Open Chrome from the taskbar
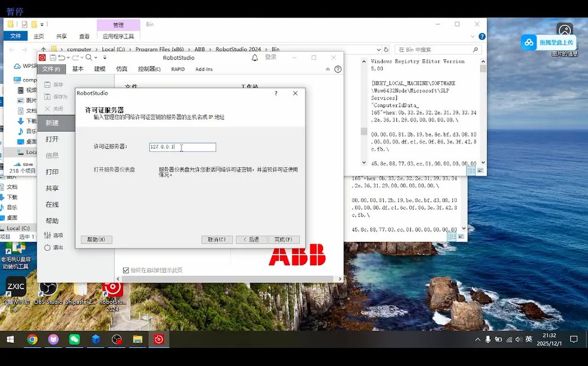 point(33,339)
